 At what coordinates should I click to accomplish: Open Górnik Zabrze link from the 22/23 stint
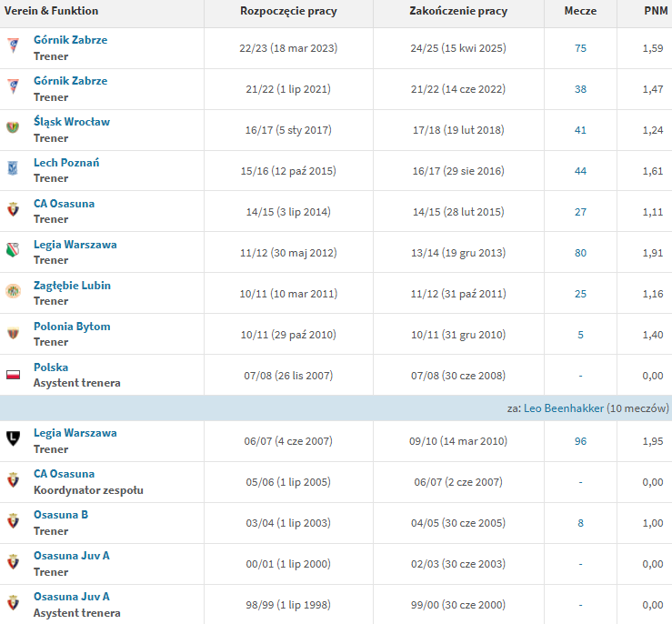tap(71, 40)
